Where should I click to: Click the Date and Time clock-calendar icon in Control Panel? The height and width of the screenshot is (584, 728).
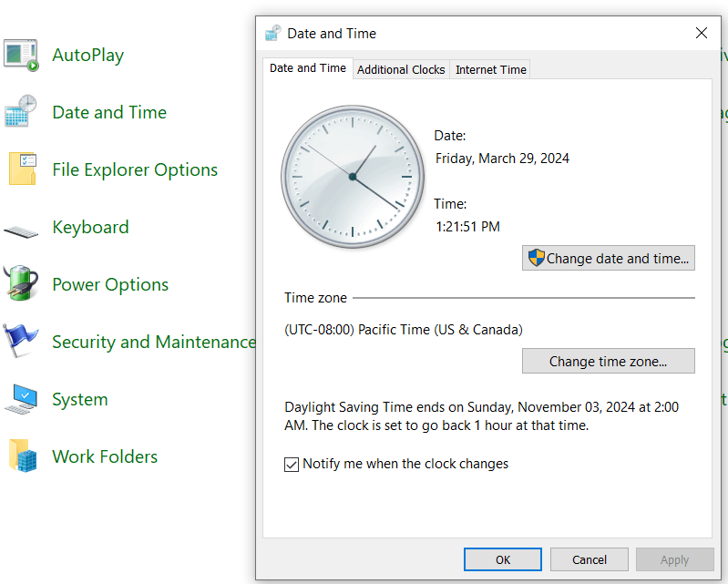(21, 111)
